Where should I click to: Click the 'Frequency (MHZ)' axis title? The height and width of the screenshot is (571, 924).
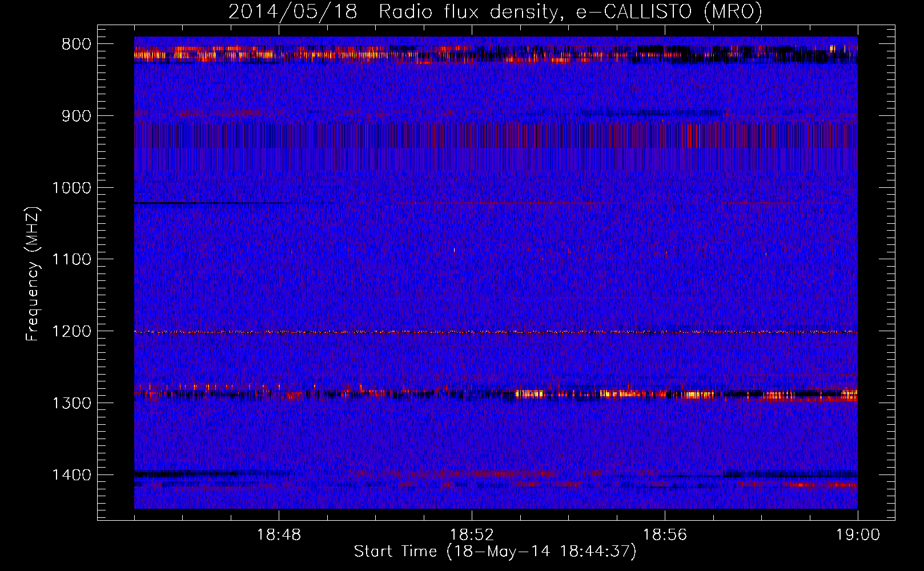[x=33, y=274]
